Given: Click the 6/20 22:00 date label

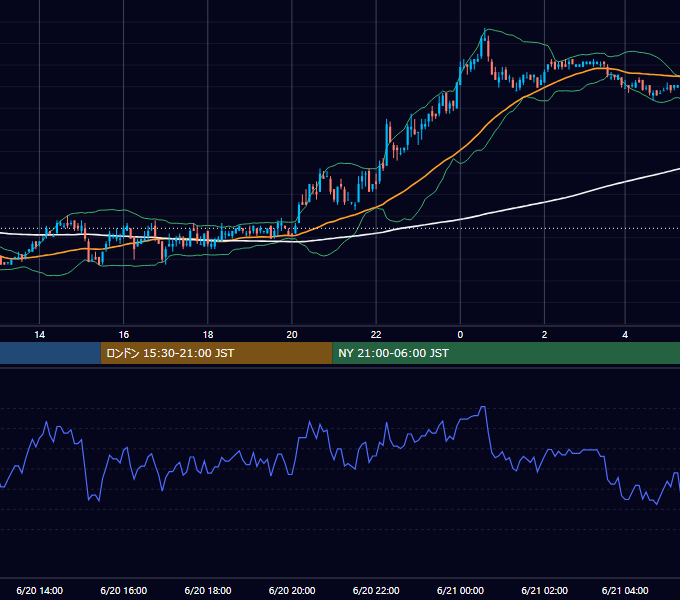Looking at the screenshot, I should click(x=376, y=590).
